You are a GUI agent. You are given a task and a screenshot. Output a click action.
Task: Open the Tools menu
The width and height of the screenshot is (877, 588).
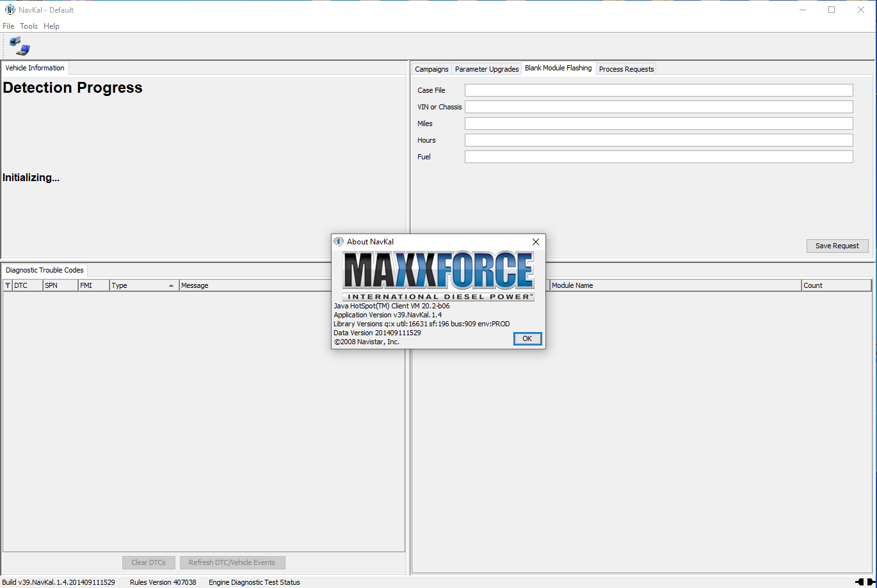(x=29, y=26)
